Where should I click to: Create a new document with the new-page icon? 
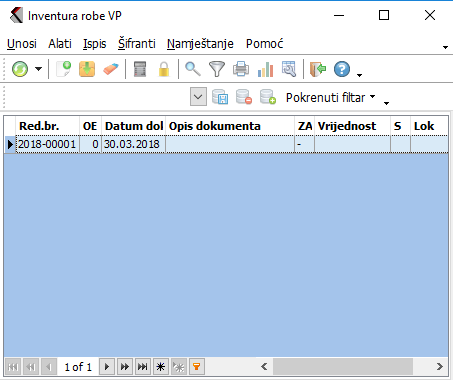click(x=63, y=69)
